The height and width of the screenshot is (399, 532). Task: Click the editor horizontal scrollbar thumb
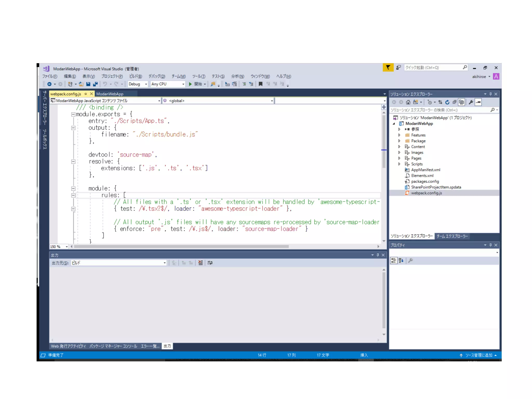[181, 247]
